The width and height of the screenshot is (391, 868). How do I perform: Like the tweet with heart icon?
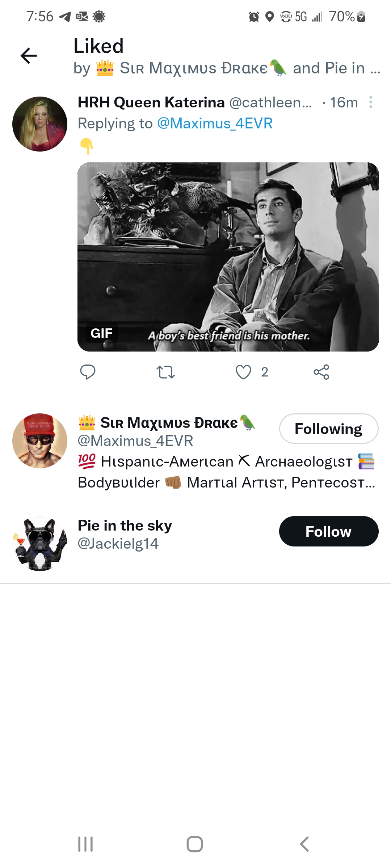tap(243, 372)
